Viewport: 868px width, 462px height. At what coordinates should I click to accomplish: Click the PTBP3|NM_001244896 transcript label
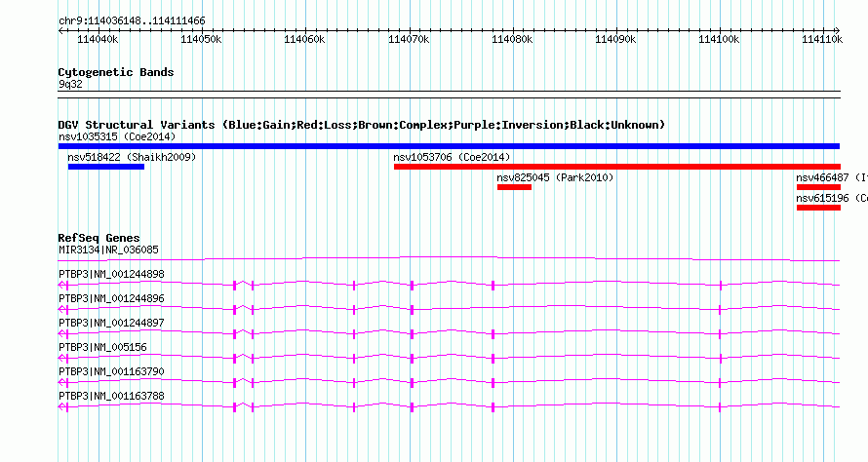(111, 298)
